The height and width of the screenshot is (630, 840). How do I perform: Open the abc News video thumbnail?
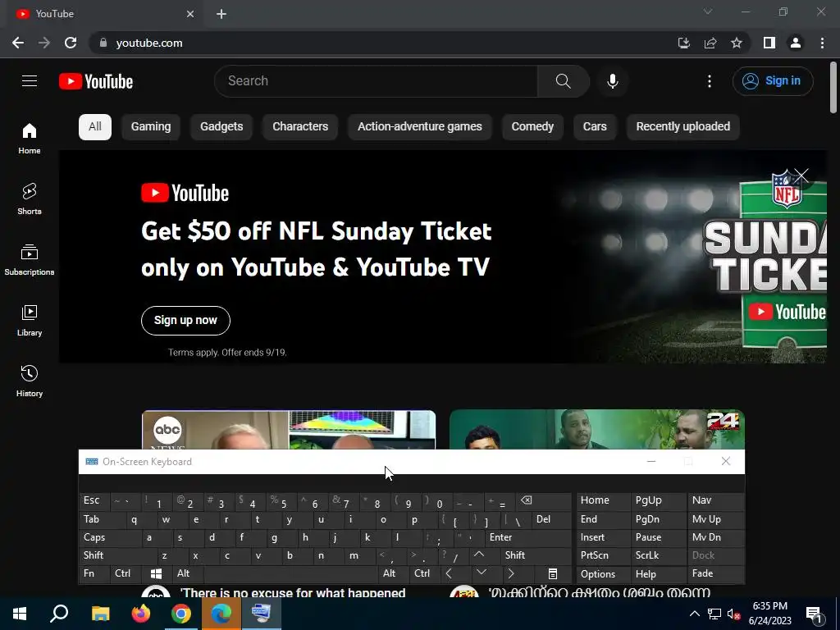(x=289, y=430)
